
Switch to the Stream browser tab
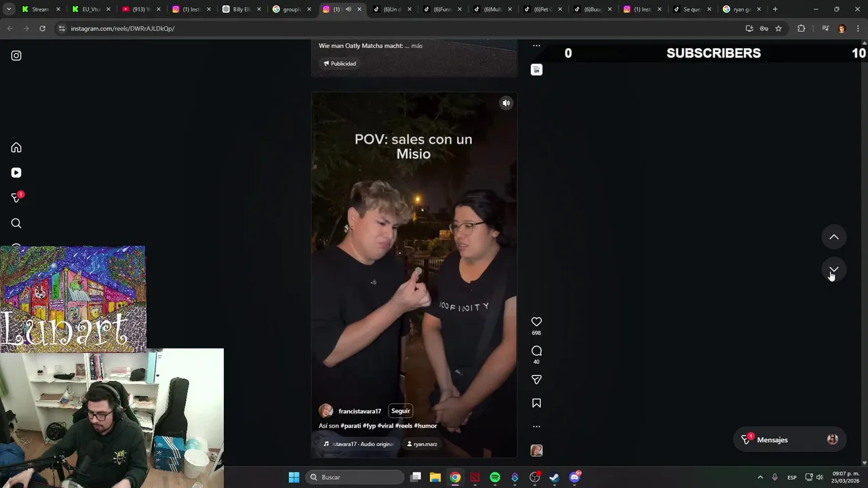(x=40, y=9)
